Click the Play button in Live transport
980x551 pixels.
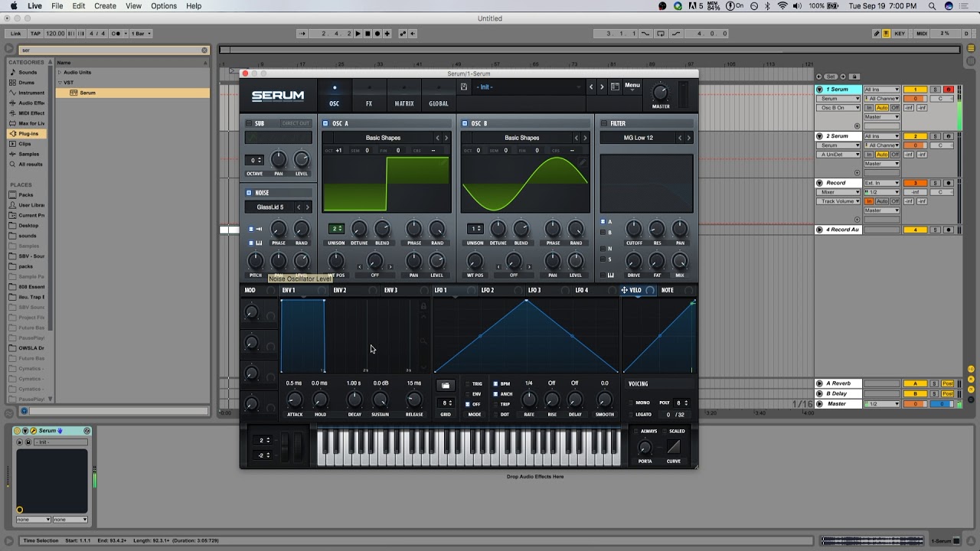pos(358,34)
